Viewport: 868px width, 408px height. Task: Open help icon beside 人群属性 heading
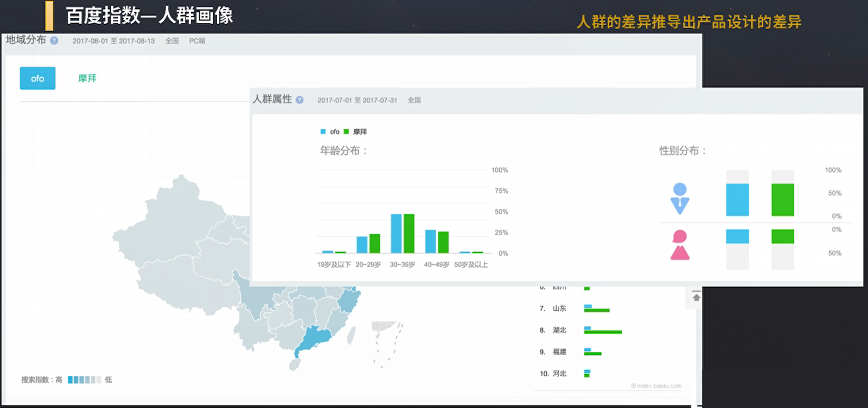click(300, 100)
